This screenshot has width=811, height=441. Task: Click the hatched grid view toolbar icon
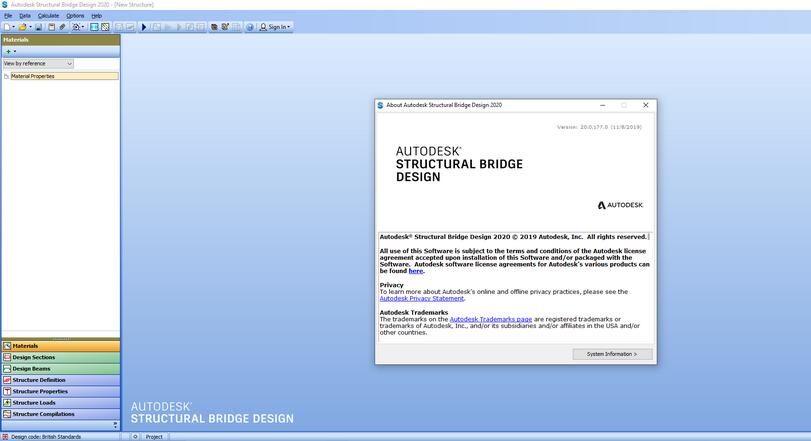pyautogui.click(x=105, y=27)
